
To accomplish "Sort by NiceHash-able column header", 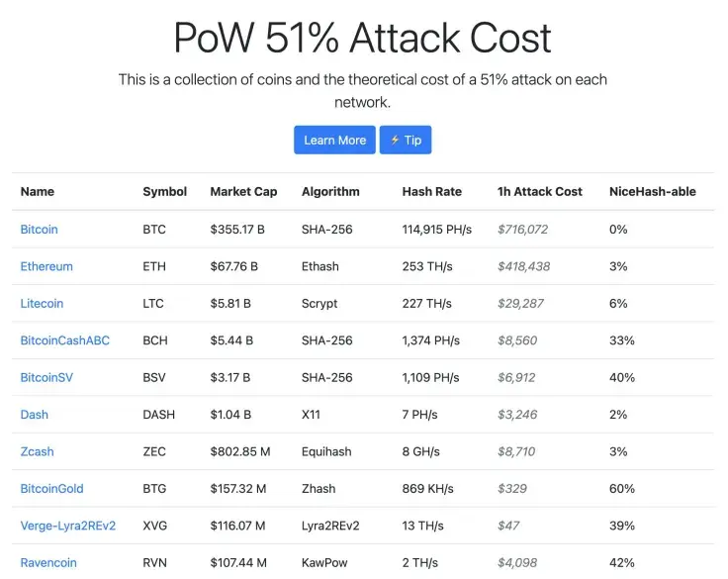I will point(653,192).
